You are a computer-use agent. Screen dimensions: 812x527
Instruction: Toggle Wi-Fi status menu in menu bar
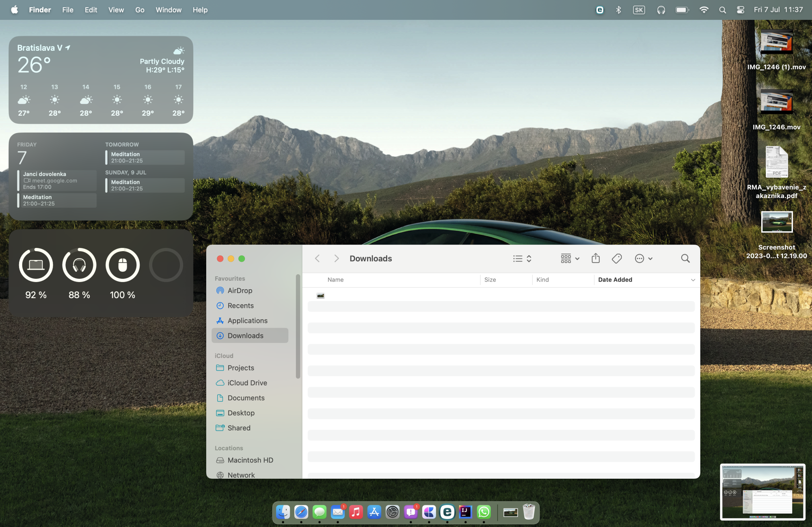tap(704, 10)
